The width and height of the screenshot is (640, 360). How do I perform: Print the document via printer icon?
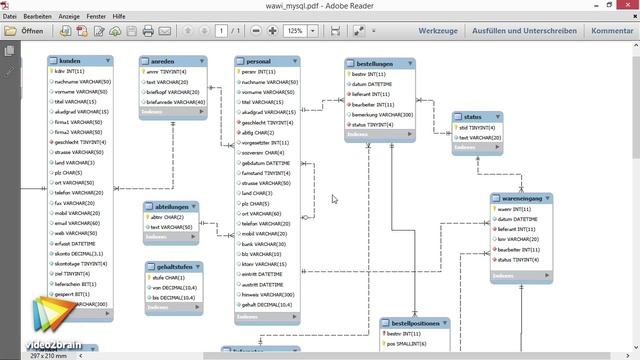coord(148,31)
